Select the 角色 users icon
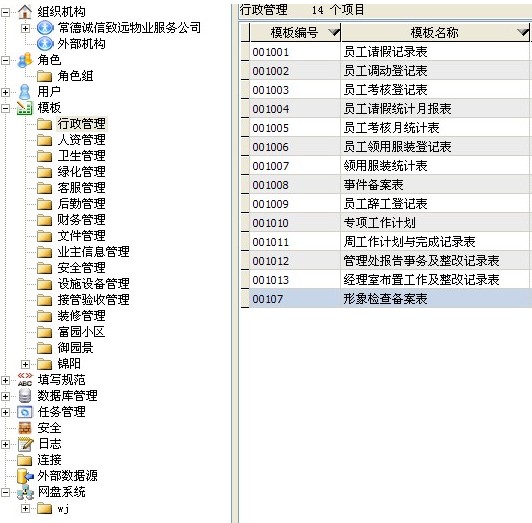This screenshot has height=523, width=532. point(25,60)
